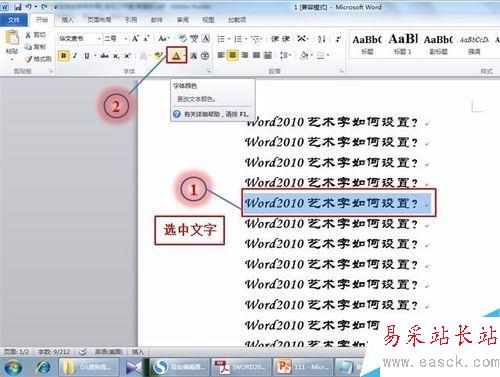Click the Grow Font icon
The width and height of the screenshot is (500, 377).
(x=135, y=39)
